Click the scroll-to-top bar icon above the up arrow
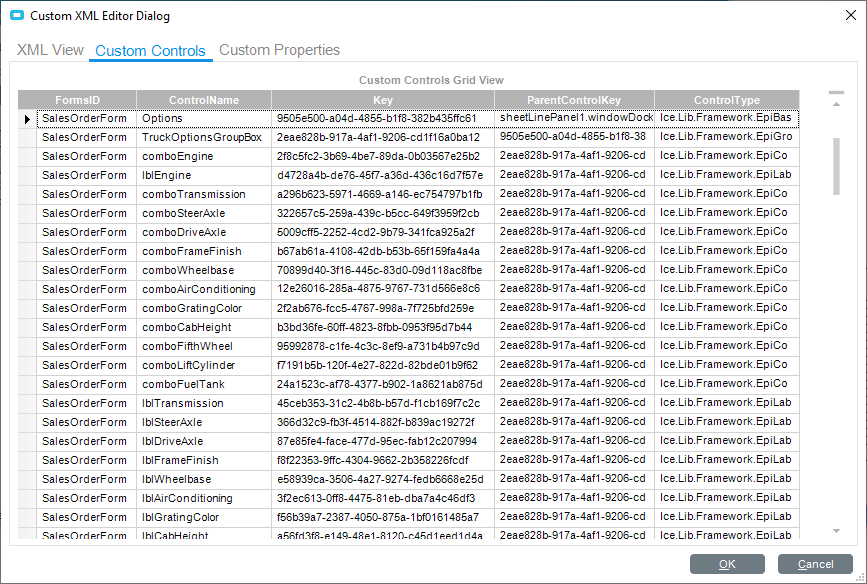Screen dimensions: 867x584 click(x=836, y=92)
